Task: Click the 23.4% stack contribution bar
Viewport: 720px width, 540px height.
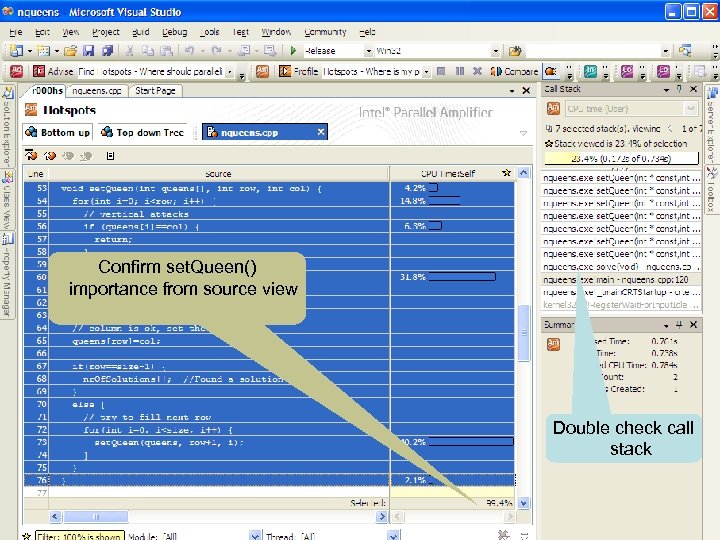Action: click(x=622, y=158)
